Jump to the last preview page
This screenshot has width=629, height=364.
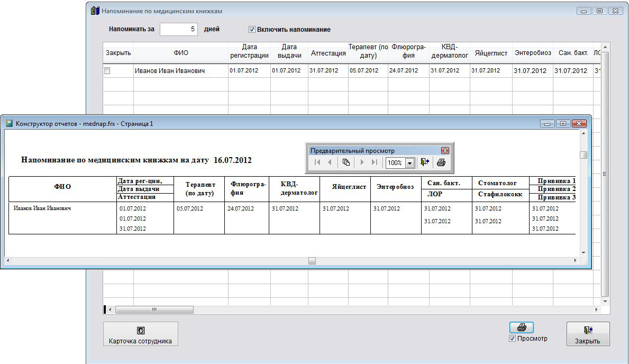(375, 163)
